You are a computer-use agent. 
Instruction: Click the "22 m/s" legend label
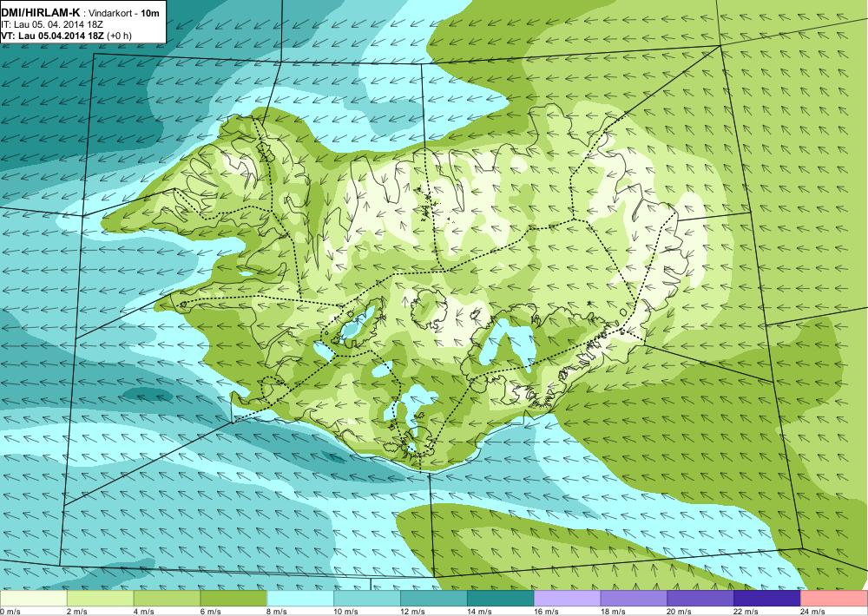point(746,612)
